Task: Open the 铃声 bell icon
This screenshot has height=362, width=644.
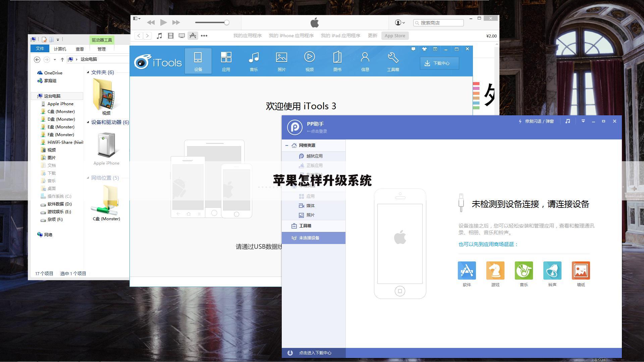Action: point(552,270)
